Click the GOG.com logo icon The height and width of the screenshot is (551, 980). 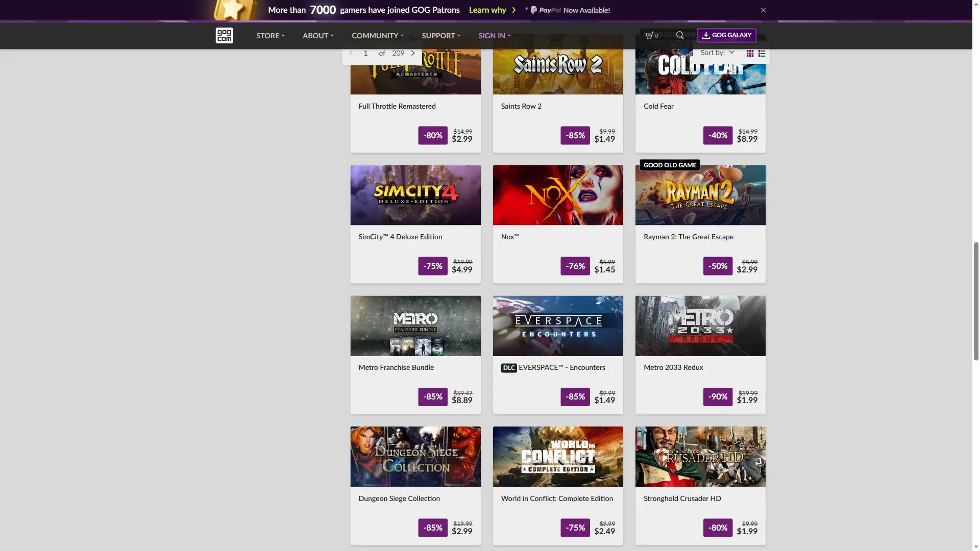click(224, 35)
